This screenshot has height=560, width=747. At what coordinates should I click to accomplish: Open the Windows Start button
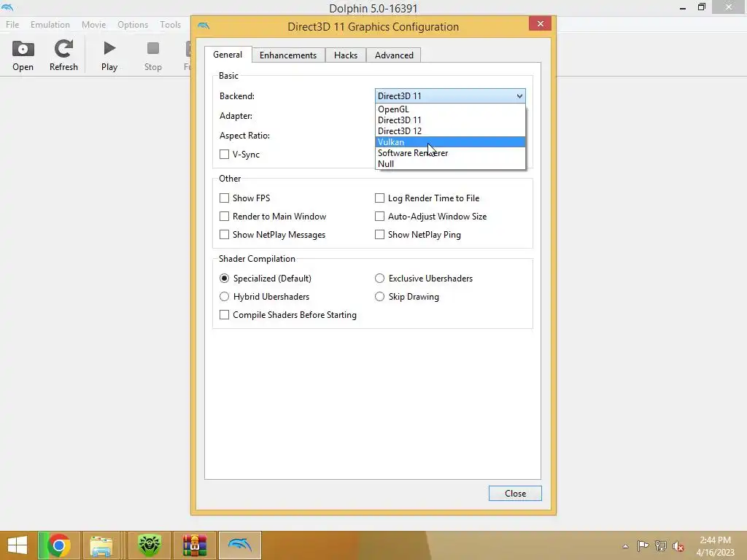18,545
